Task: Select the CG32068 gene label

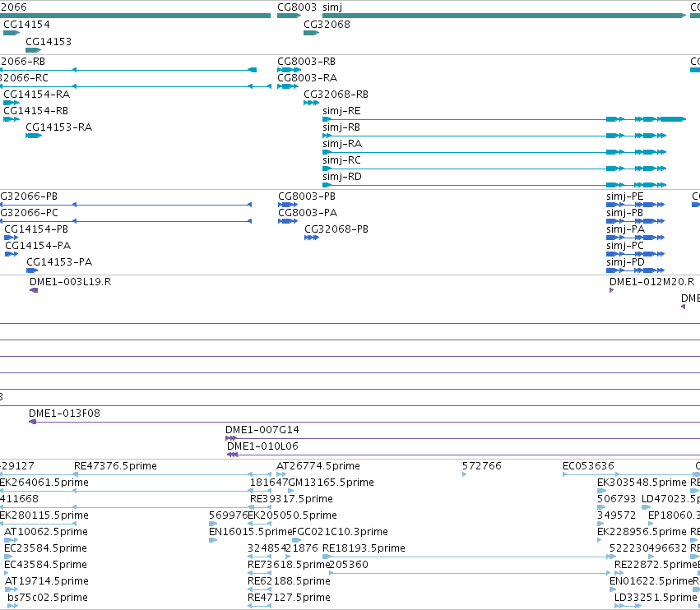Action: tap(327, 25)
